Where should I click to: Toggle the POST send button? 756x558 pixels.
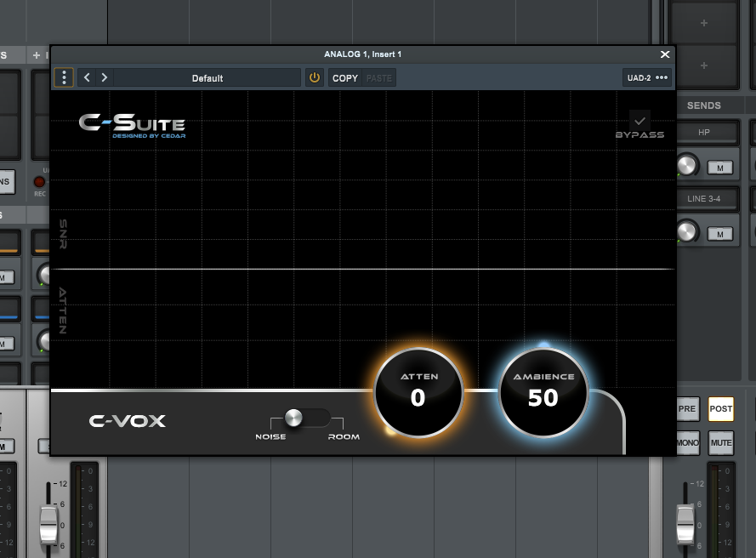(720, 409)
